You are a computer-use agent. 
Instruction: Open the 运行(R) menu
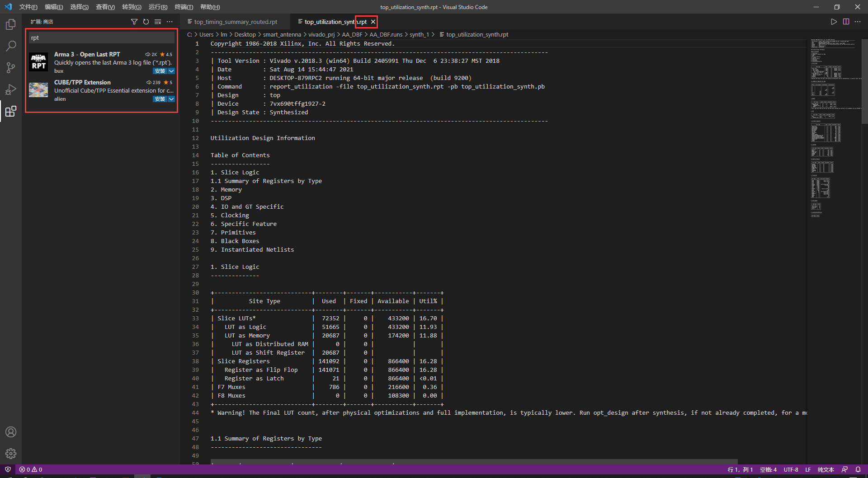[158, 7]
